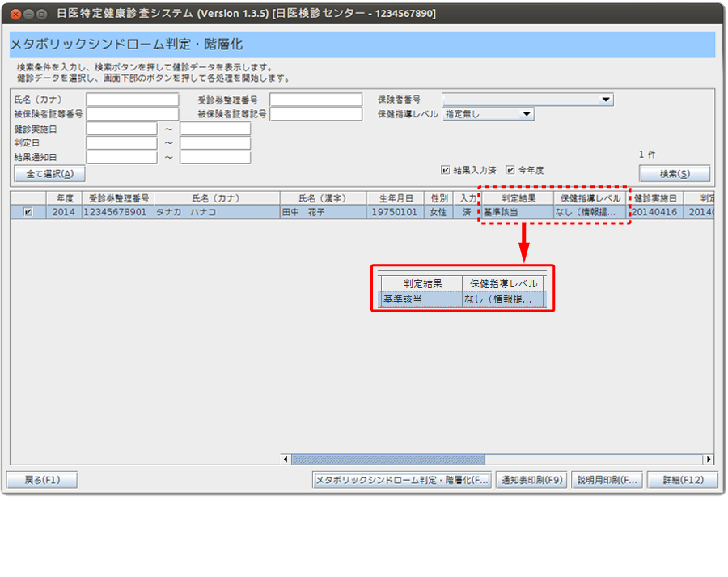Select the birthdate cell 19750101

click(x=396, y=212)
